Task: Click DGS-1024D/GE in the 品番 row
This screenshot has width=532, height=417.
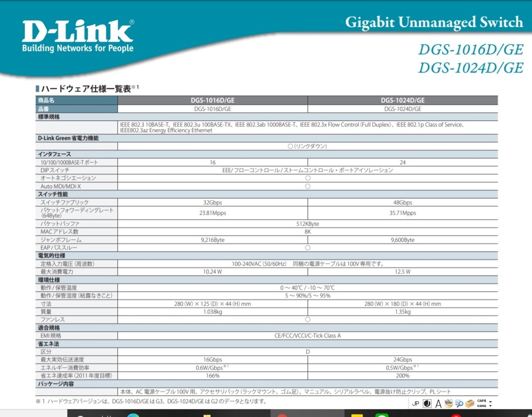Action: pos(403,109)
